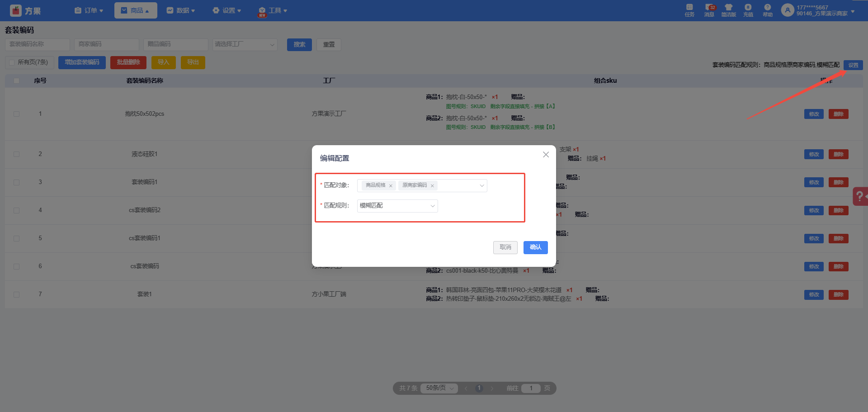Click the 设置 button beside 套装编码匹配规则
Viewport: 868px width, 412px height.
[853, 65]
